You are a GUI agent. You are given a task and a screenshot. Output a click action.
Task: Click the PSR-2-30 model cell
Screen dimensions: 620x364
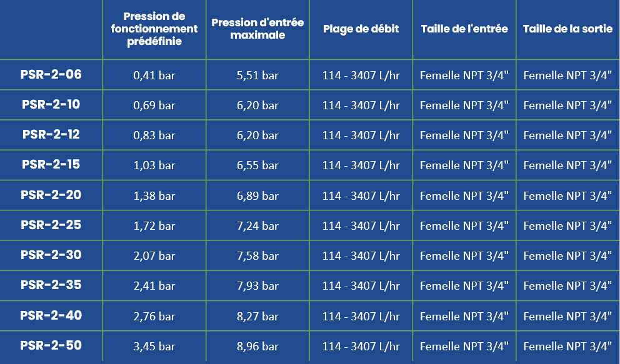coord(51,255)
